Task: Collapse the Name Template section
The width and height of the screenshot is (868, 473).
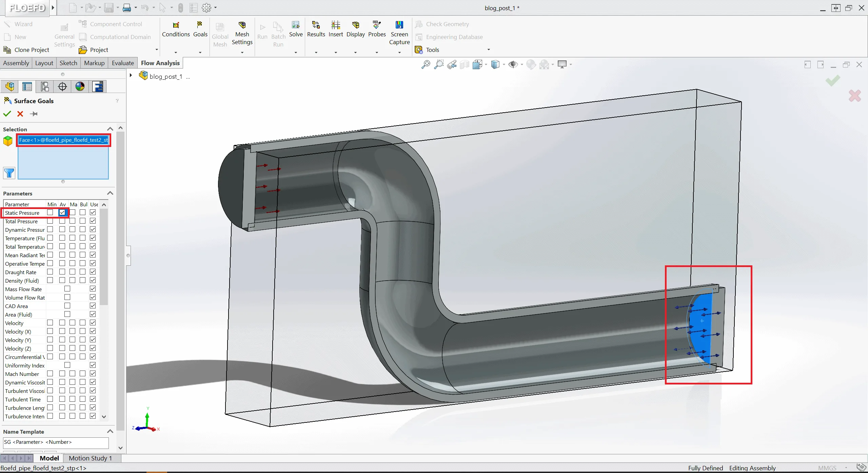Action: (110, 432)
